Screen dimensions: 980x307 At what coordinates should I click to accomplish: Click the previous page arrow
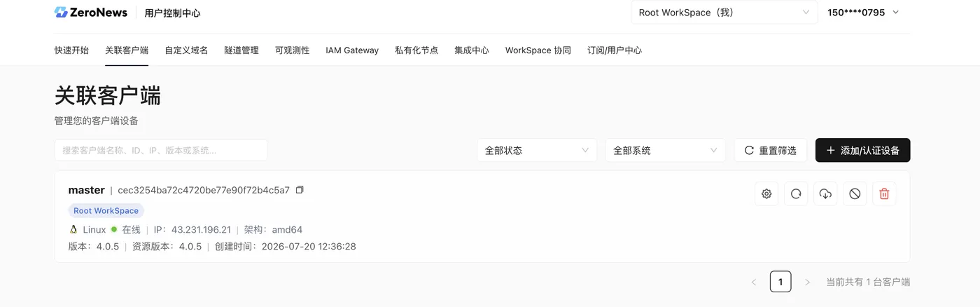[x=754, y=282]
